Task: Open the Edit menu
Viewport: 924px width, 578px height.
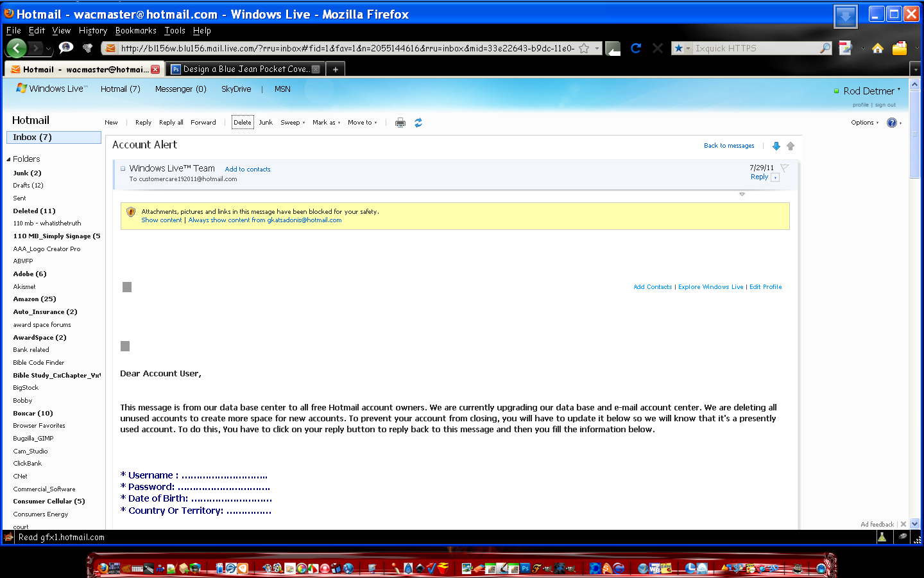Action: pos(37,30)
